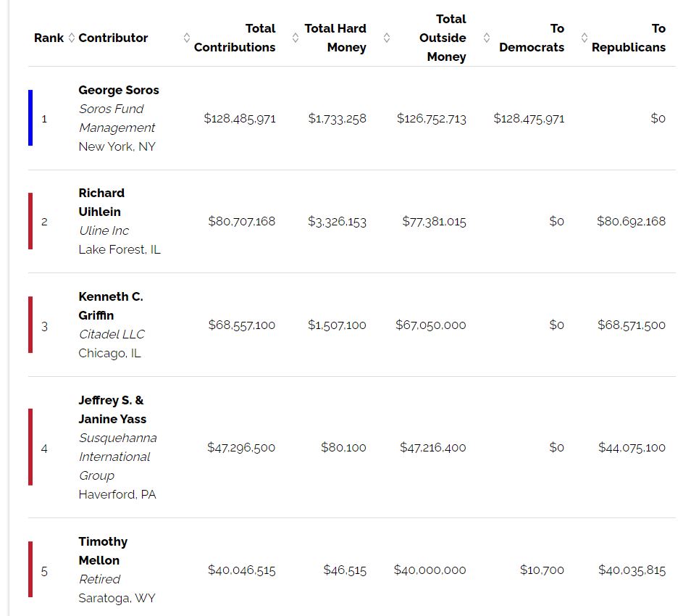Click sort arrows beside Total Hard Money
This screenshot has width=691, height=616.
point(387,38)
